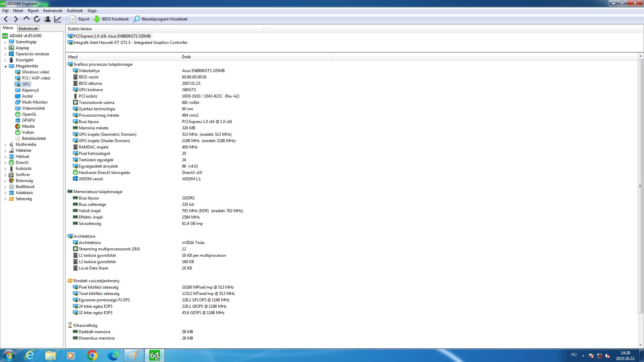Click the Refresh toolbar icon
Viewport: 644px width, 362px height.
click(x=37, y=19)
